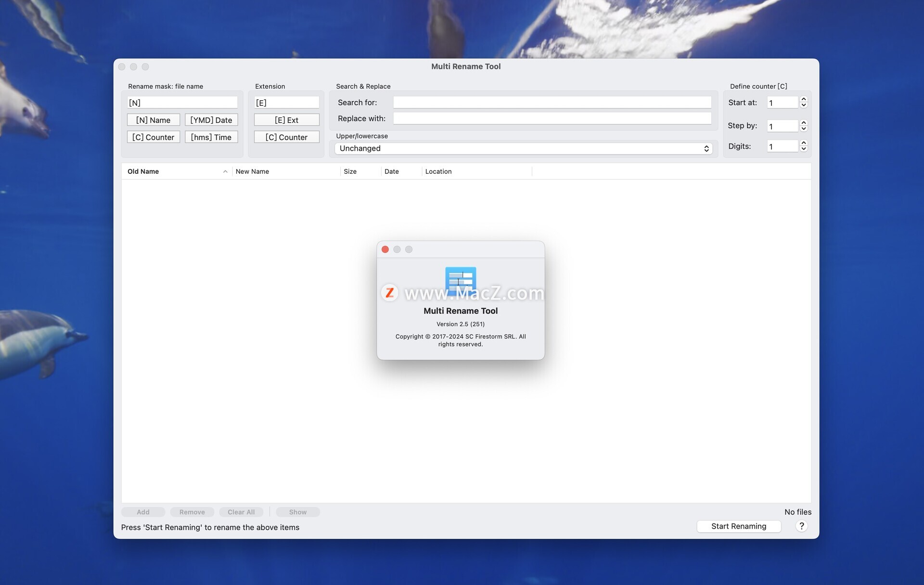
Task: Click the Show button
Action: point(298,512)
